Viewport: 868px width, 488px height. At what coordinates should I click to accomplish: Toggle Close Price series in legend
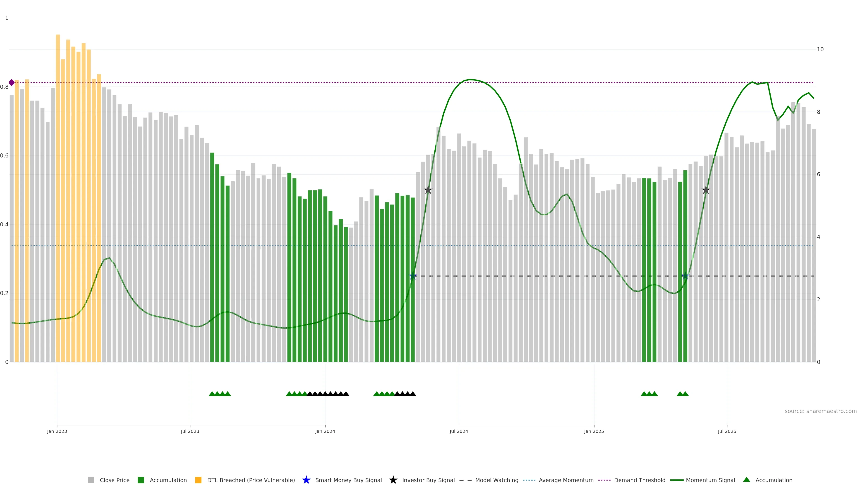point(114,480)
